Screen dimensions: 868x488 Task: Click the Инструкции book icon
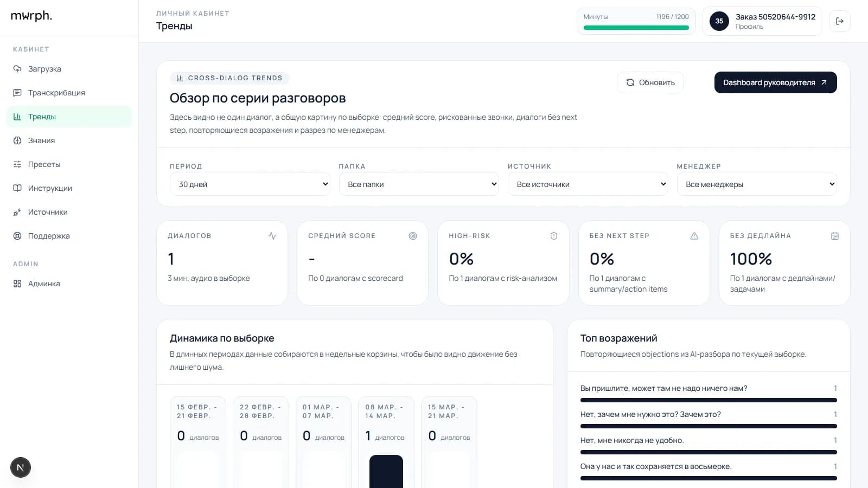[x=17, y=188]
